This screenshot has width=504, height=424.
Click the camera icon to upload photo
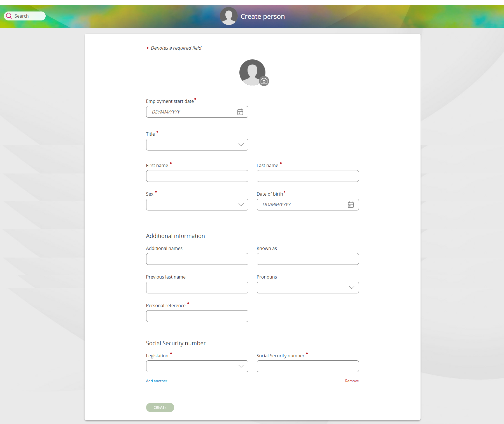click(264, 81)
